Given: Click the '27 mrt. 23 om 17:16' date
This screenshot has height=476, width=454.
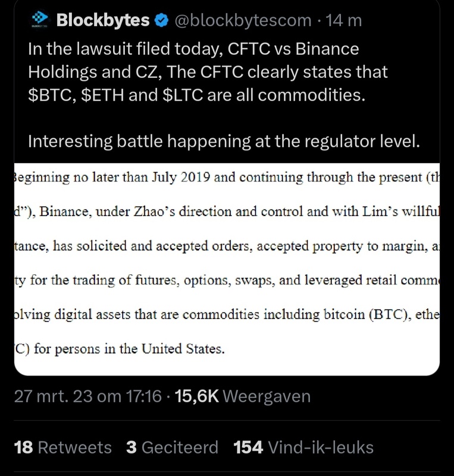Looking at the screenshot, I should coord(87,396).
